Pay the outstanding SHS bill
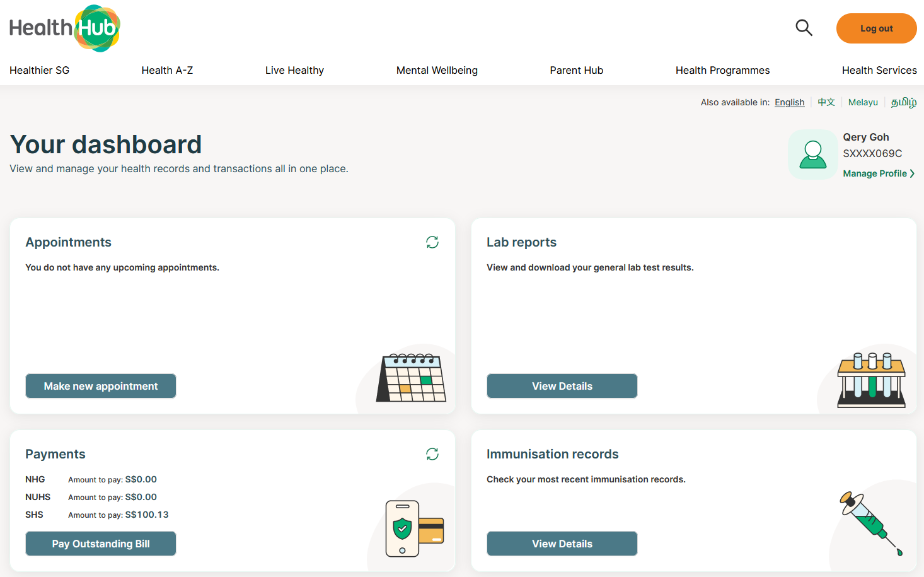The height and width of the screenshot is (577, 924). [x=100, y=544]
